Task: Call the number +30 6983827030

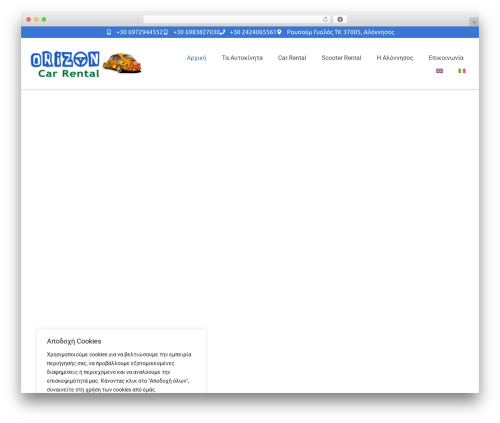Action: (x=196, y=32)
